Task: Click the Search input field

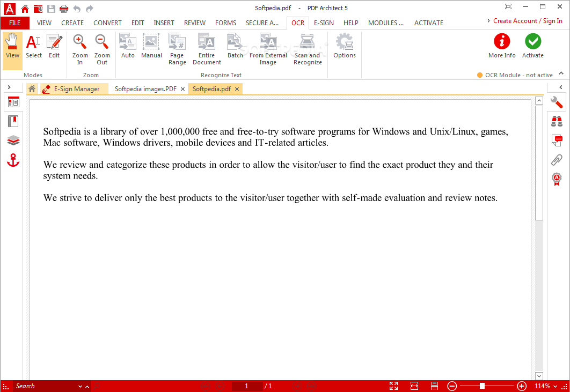Action: click(45, 386)
